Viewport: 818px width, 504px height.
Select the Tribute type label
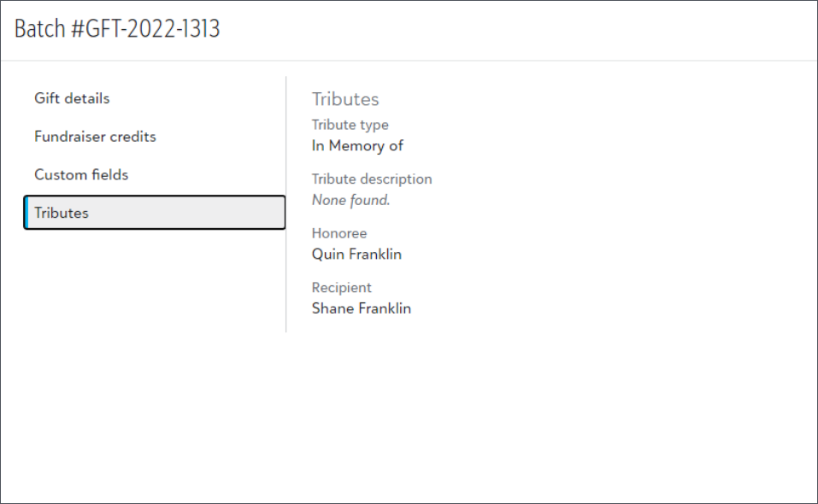350,125
